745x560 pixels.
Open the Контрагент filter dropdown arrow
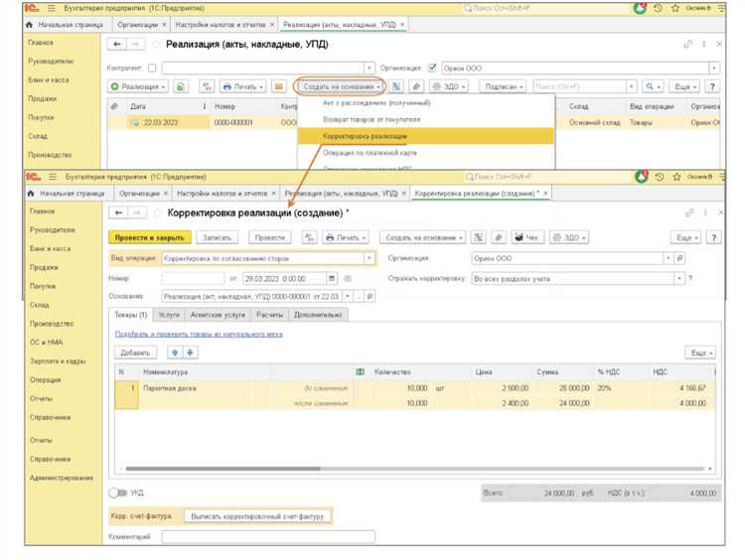coord(370,68)
